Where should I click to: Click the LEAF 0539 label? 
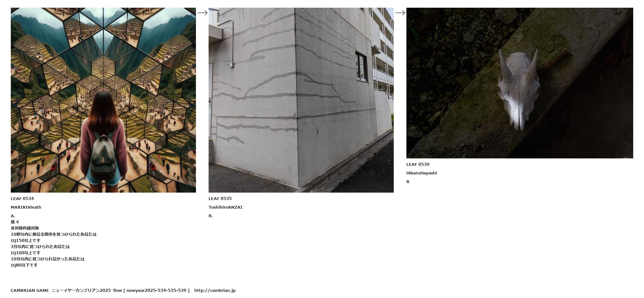tap(418, 164)
